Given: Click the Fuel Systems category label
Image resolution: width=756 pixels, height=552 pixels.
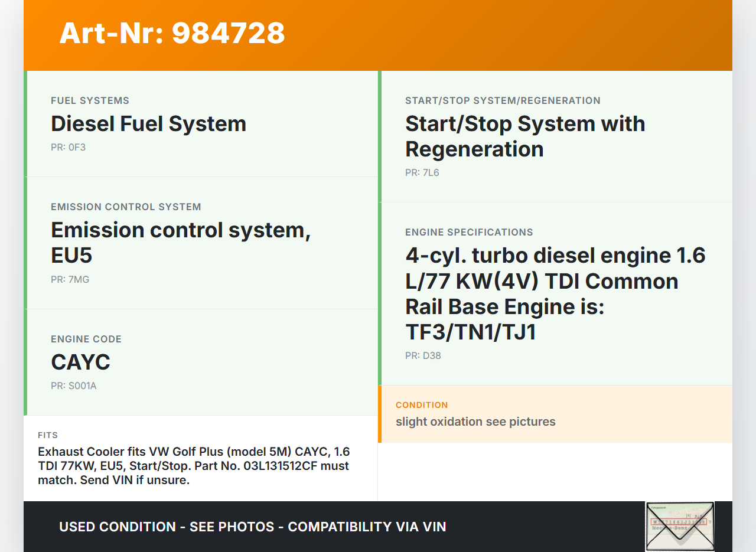Looking at the screenshot, I should [90, 100].
